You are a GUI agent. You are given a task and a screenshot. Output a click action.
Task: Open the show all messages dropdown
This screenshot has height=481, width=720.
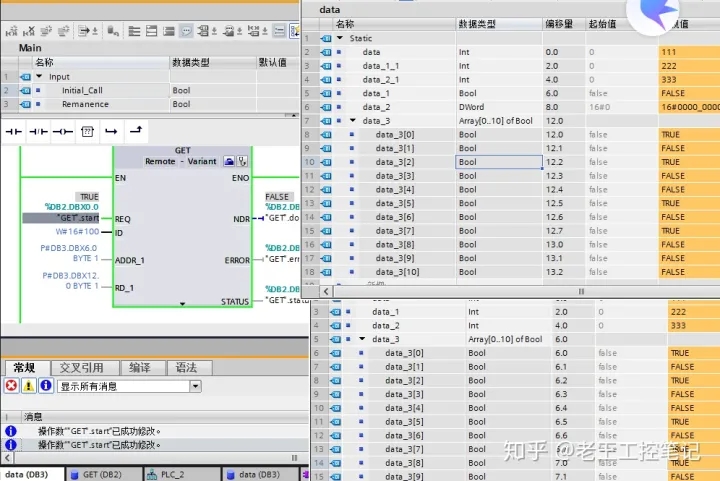pyautogui.click(x=195, y=386)
